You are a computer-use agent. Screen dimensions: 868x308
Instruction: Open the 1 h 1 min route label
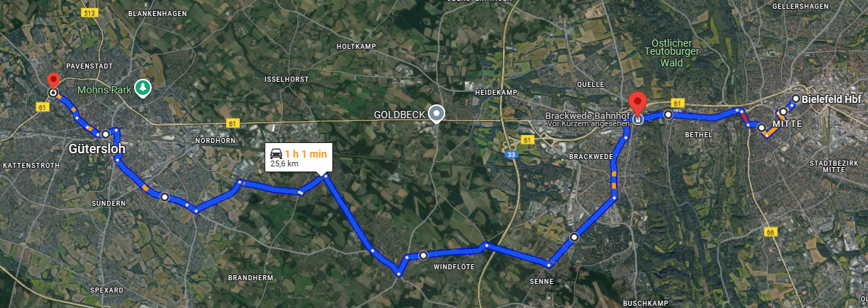coord(299,158)
